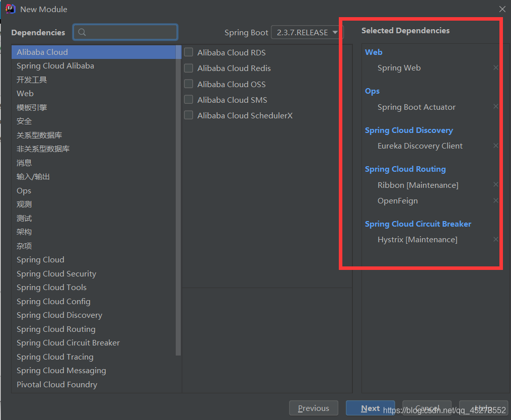Select 消息 category

pyautogui.click(x=94, y=163)
